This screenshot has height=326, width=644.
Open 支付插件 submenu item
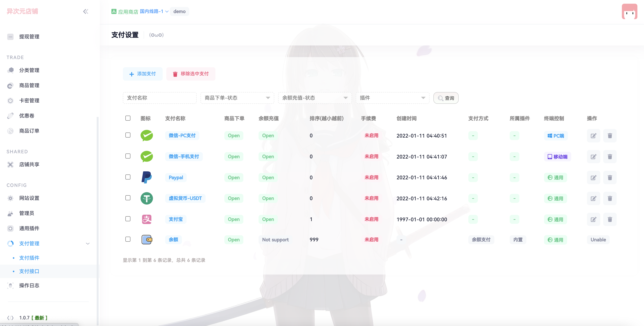pyautogui.click(x=29, y=258)
